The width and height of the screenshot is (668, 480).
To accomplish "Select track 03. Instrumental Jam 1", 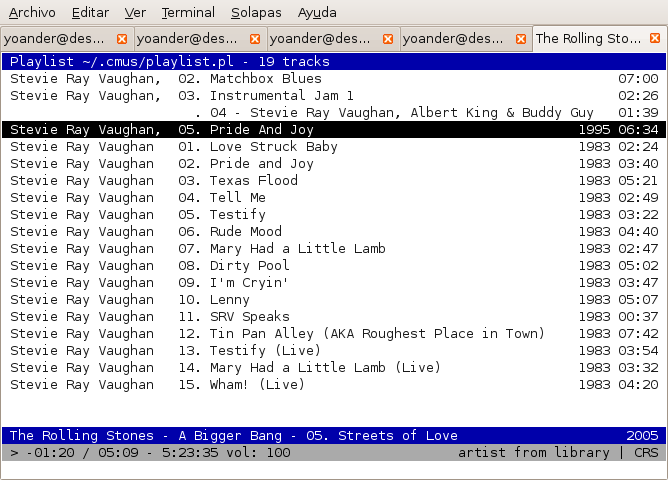I will 334,96.
